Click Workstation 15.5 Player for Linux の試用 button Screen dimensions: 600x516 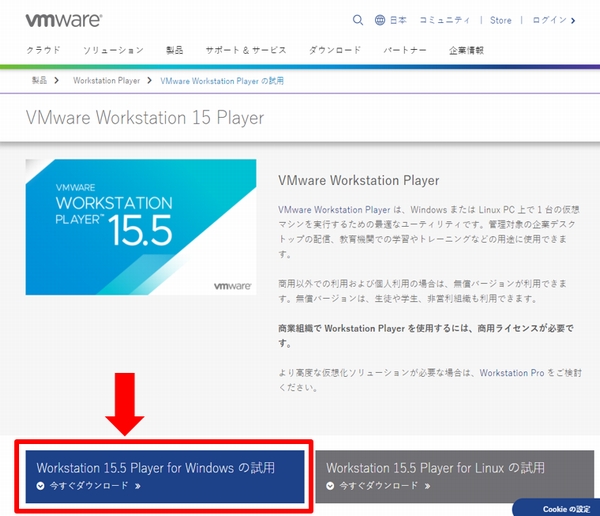coord(455,476)
